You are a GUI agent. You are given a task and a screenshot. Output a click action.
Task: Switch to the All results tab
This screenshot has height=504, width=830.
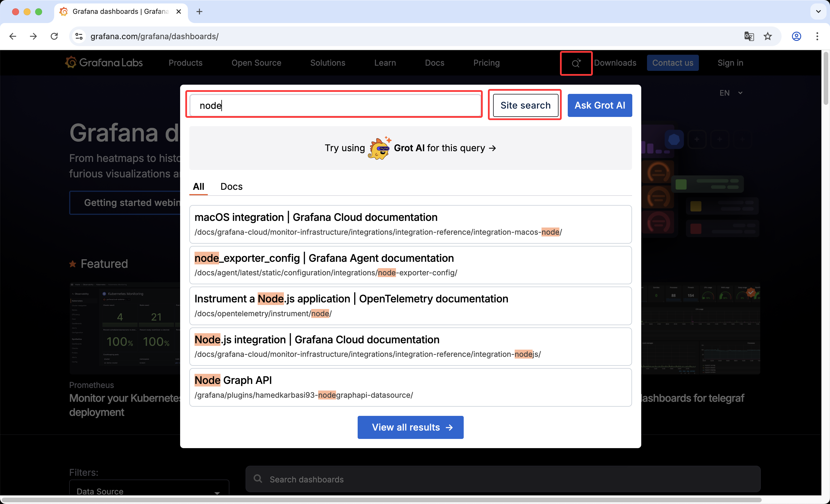pyautogui.click(x=199, y=187)
